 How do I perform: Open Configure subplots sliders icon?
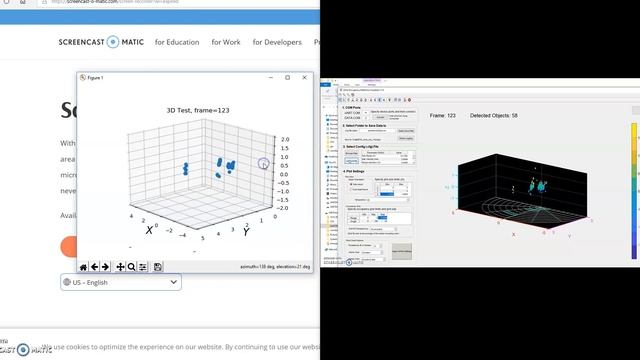(x=142, y=267)
